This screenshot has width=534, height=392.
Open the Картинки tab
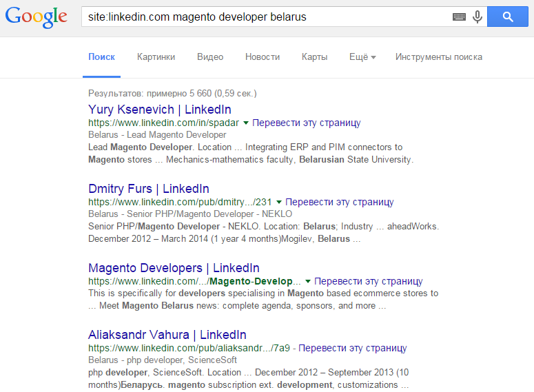(x=156, y=57)
